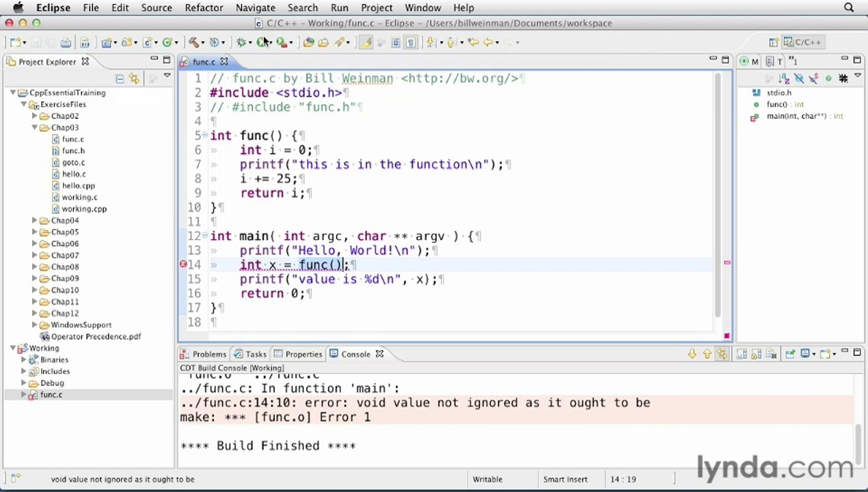Open the Source menu

pos(157,8)
